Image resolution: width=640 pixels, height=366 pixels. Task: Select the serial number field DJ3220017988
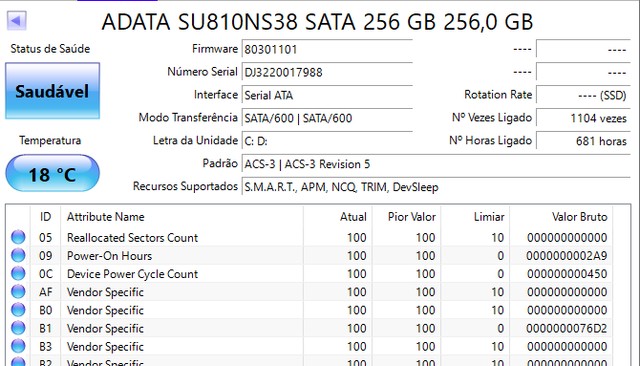[x=327, y=72]
